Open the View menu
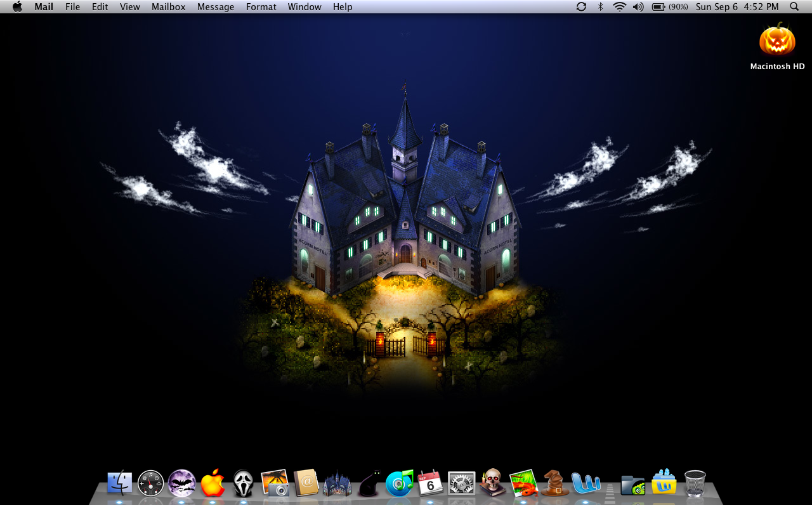 point(130,7)
